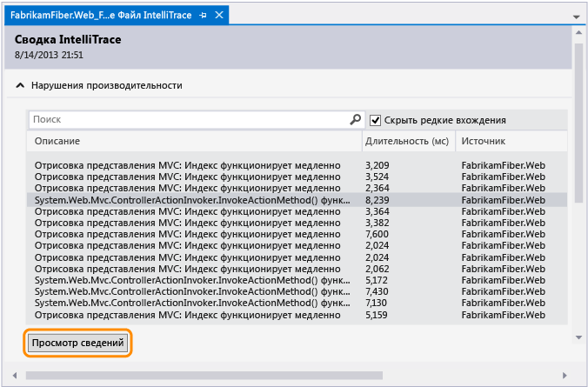The height and width of the screenshot is (387, 588).
Task: Pin the IntelliTrace file tab
Action: click(203, 15)
